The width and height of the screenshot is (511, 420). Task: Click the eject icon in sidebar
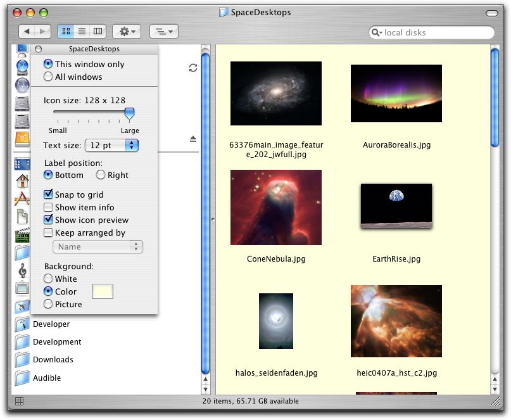pyautogui.click(x=193, y=139)
